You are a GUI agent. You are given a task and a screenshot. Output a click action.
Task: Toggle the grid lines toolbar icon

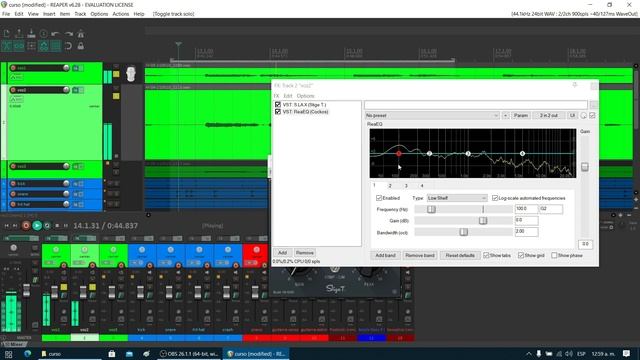click(x=56, y=46)
